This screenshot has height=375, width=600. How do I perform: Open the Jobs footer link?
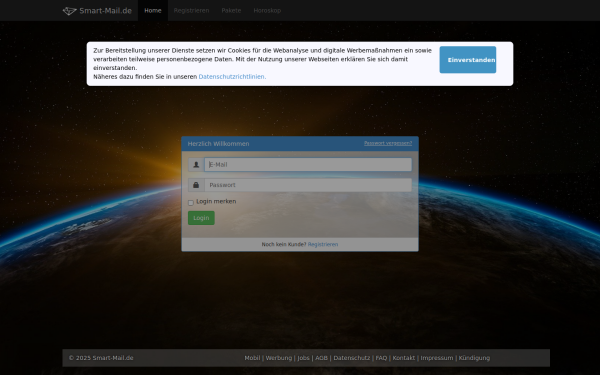[x=303, y=358]
